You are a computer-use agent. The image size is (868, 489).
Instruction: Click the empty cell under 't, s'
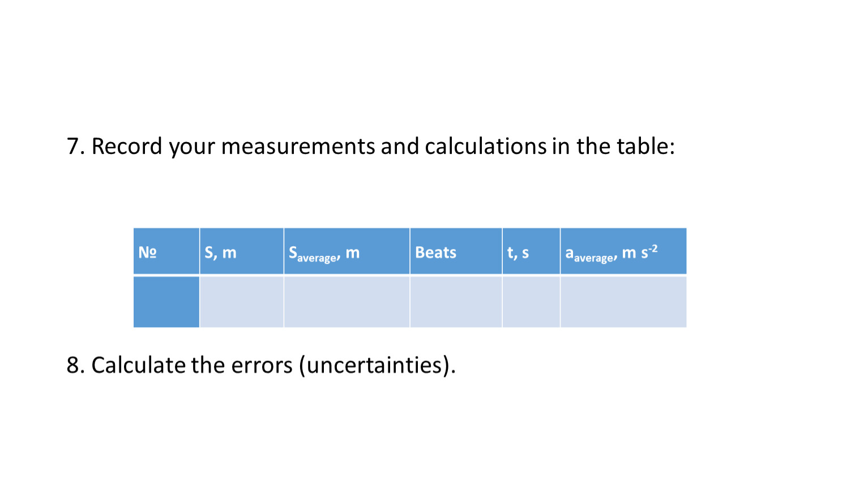point(531,302)
